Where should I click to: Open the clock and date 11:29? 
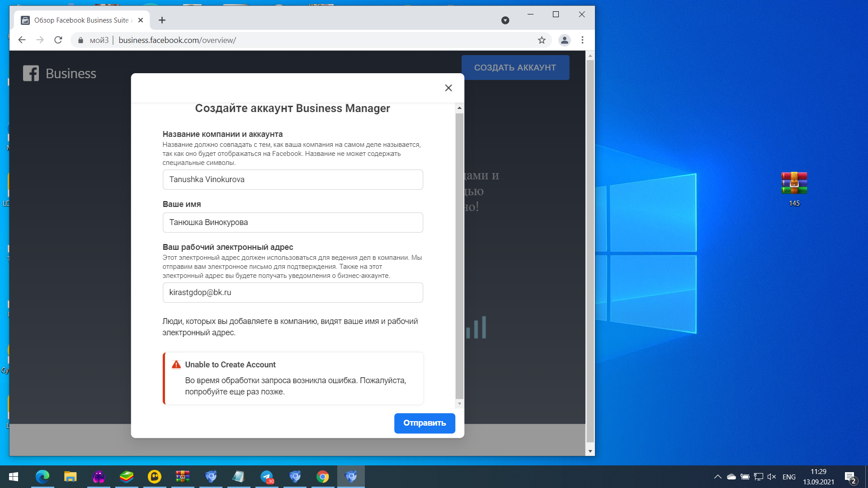[x=818, y=477]
